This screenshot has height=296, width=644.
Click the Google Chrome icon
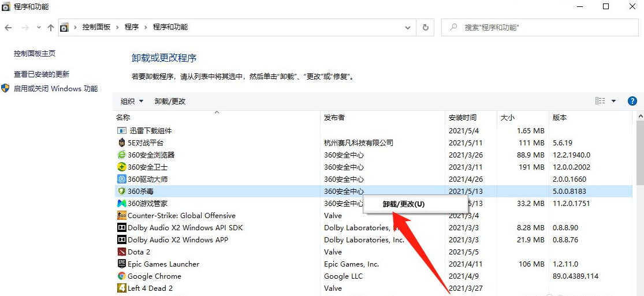pos(121,276)
